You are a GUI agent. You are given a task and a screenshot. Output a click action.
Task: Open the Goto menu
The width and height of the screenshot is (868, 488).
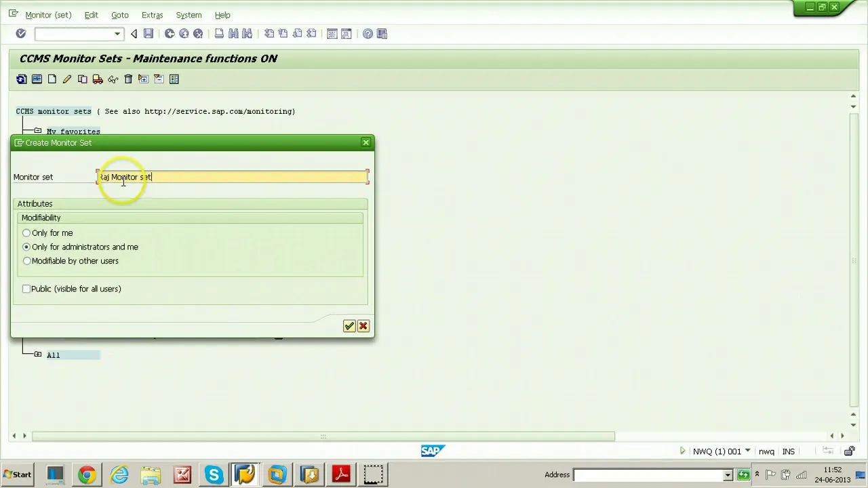[x=120, y=15]
